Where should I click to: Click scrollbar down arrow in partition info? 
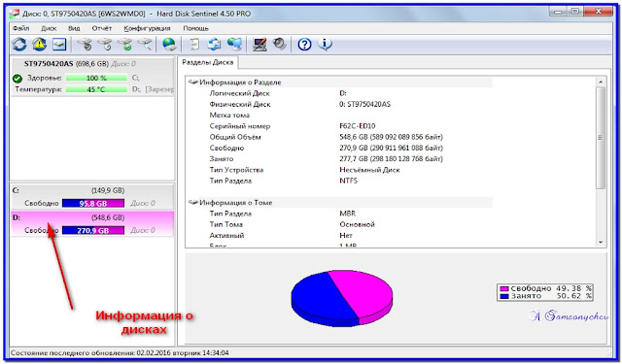point(601,242)
